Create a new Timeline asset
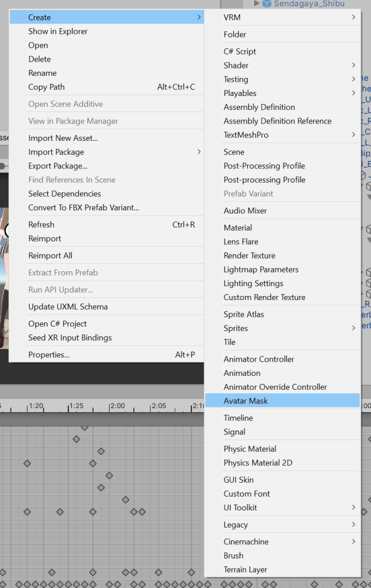The height and width of the screenshot is (588, 371). click(x=238, y=418)
